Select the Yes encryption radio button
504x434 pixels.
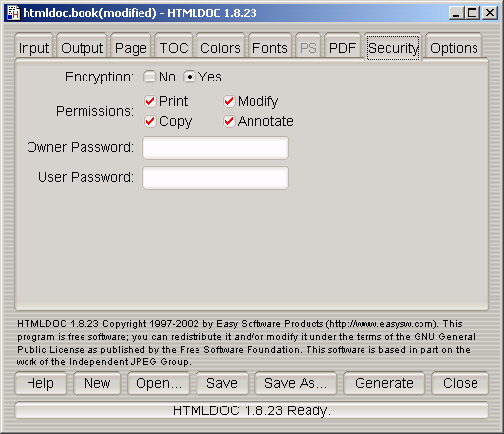pyautogui.click(x=190, y=77)
